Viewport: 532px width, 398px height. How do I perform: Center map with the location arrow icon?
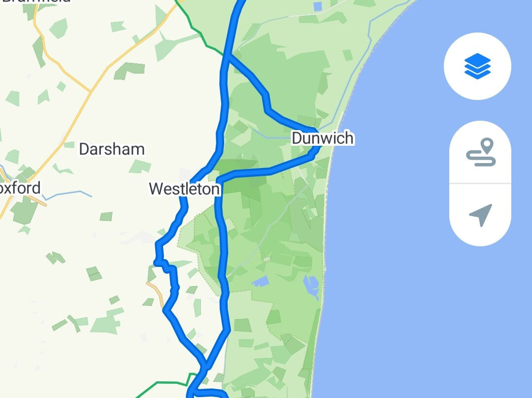pos(480,215)
